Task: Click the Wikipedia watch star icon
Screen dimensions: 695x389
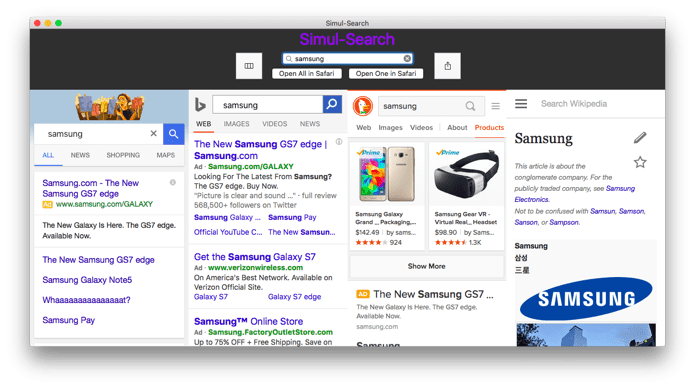Action: point(640,162)
